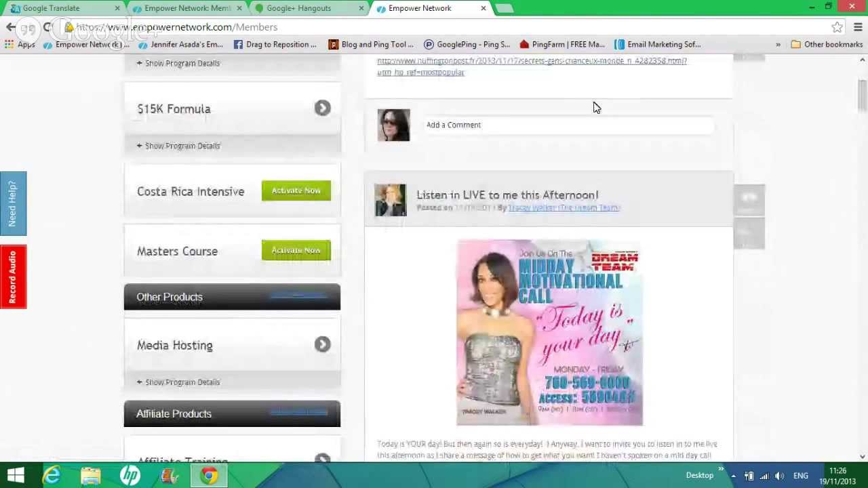868x488 pixels.
Task: Open the volume control in system tray
Action: pyautogui.click(x=779, y=476)
